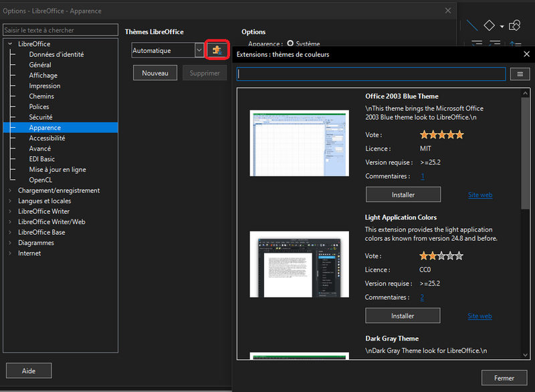Image resolution: width=535 pixels, height=392 pixels.
Task: Open the Light Application Colors website link
Action: tap(480, 315)
